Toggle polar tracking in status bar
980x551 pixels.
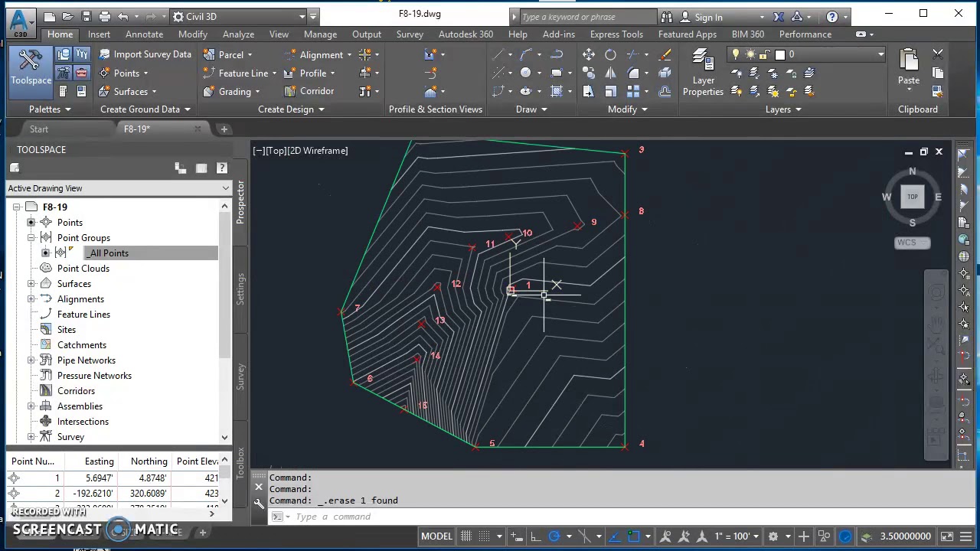(x=554, y=536)
